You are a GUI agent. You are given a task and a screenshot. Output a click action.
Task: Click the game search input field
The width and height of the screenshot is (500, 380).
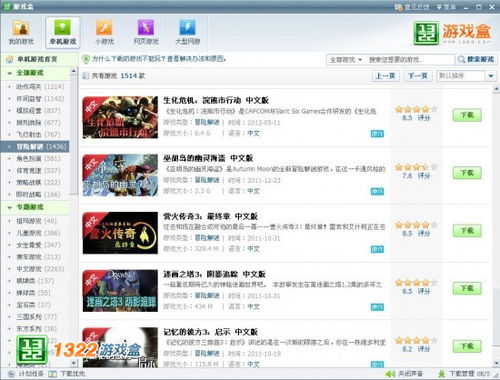pyautogui.click(x=410, y=60)
